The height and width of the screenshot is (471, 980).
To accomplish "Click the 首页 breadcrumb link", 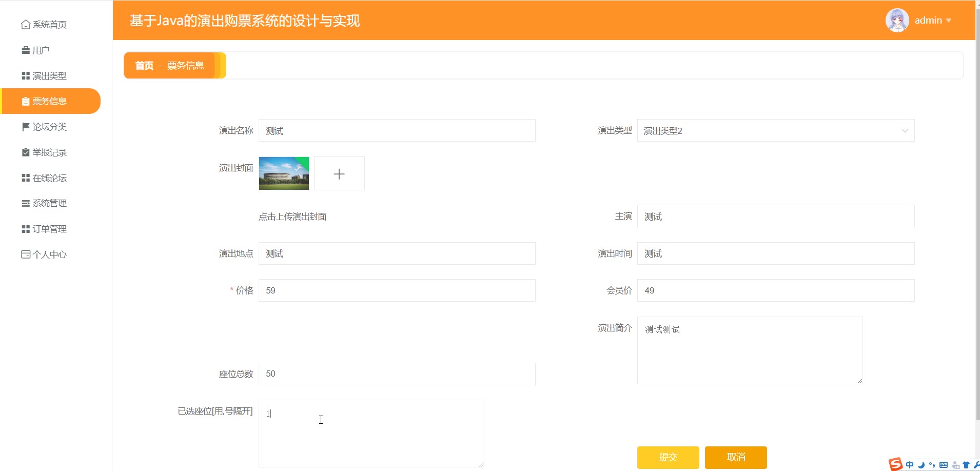I will pos(144,66).
